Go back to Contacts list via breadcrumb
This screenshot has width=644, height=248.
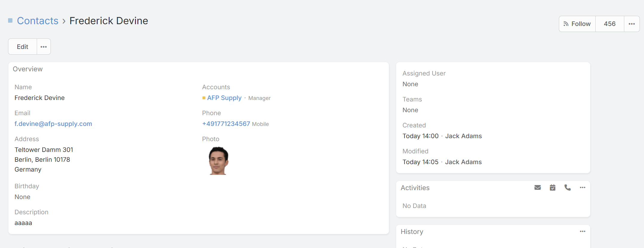38,21
